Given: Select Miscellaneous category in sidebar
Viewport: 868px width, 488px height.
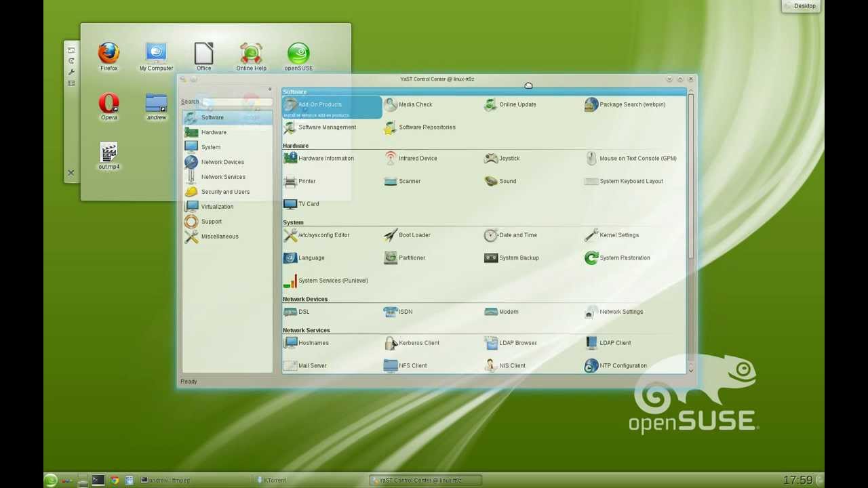Looking at the screenshot, I should click(227, 237).
